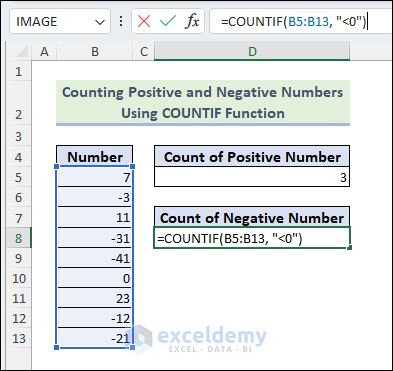Click cell containing 7
This screenshot has height=371, width=393.
(95, 177)
